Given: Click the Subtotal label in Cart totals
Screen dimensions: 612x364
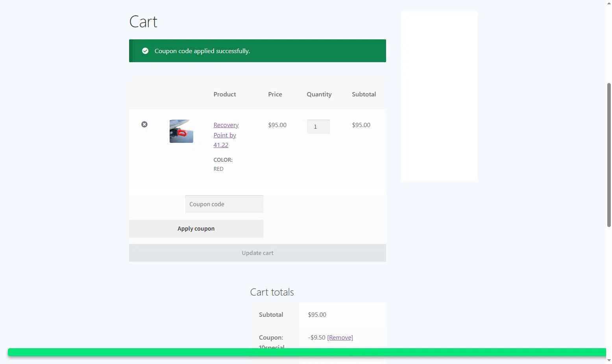Looking at the screenshot, I should [x=271, y=315].
